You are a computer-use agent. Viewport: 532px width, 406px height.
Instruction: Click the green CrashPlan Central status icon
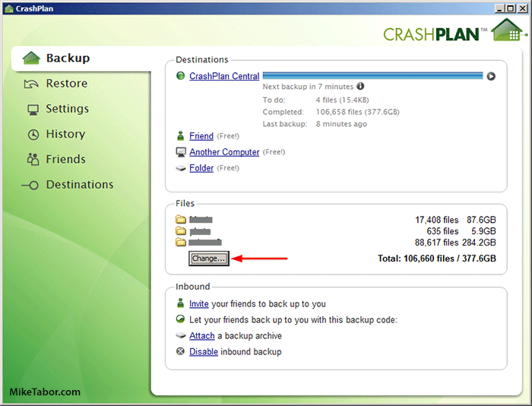[x=181, y=75]
